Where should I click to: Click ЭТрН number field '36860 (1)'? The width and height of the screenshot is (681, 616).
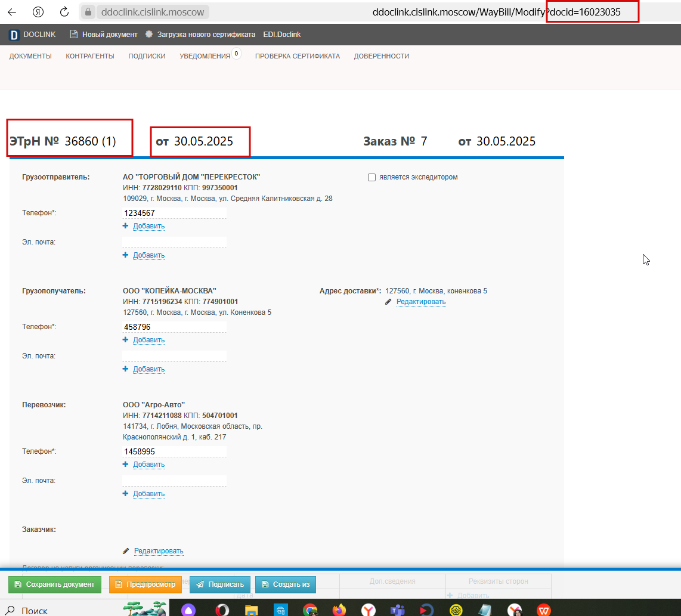[90, 141]
